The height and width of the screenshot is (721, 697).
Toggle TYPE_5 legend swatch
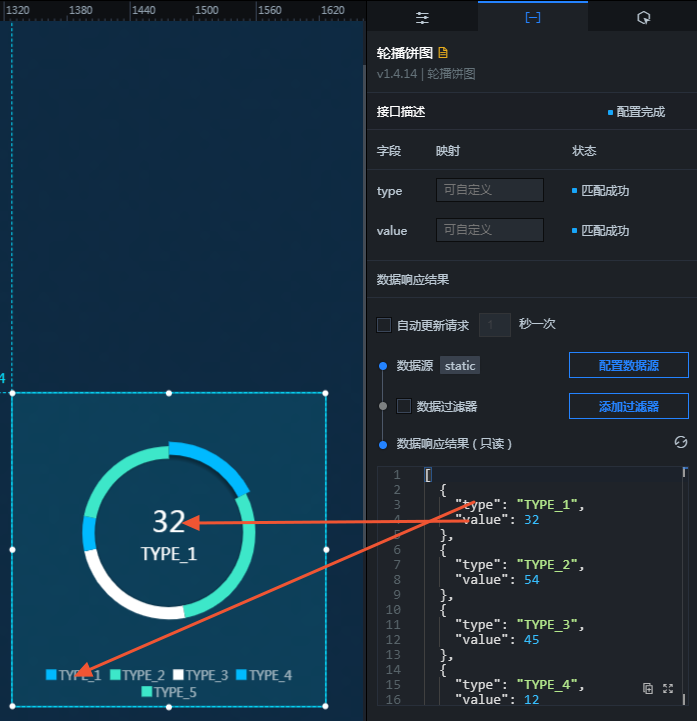tap(147, 692)
